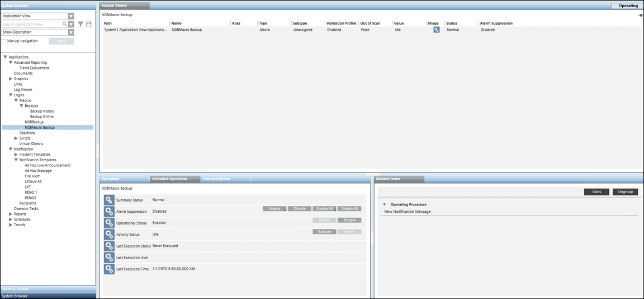The image size is (644, 299).
Task: Open the Application View dropdown
Action: click(x=71, y=16)
